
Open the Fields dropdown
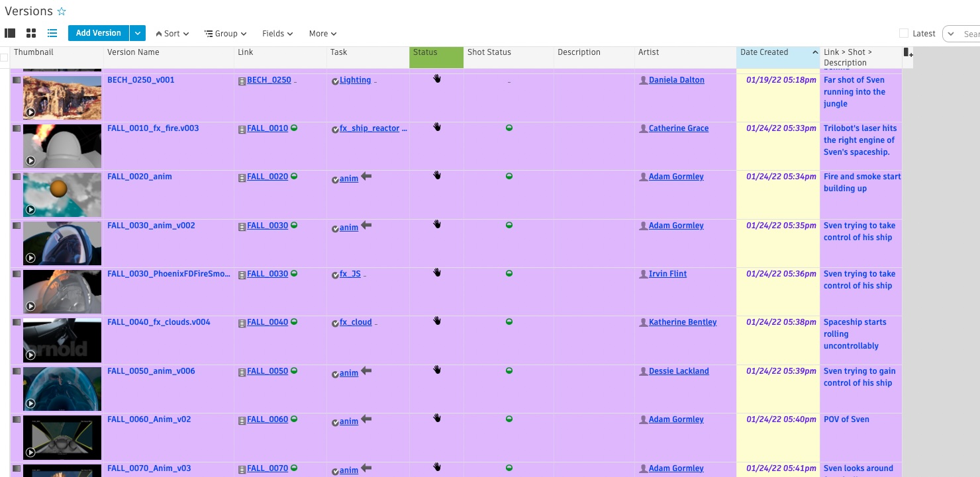277,34
